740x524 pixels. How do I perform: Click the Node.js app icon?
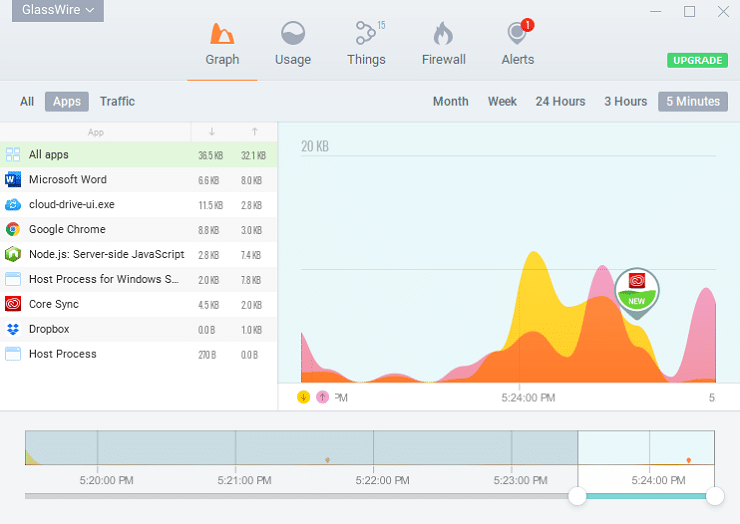point(13,254)
